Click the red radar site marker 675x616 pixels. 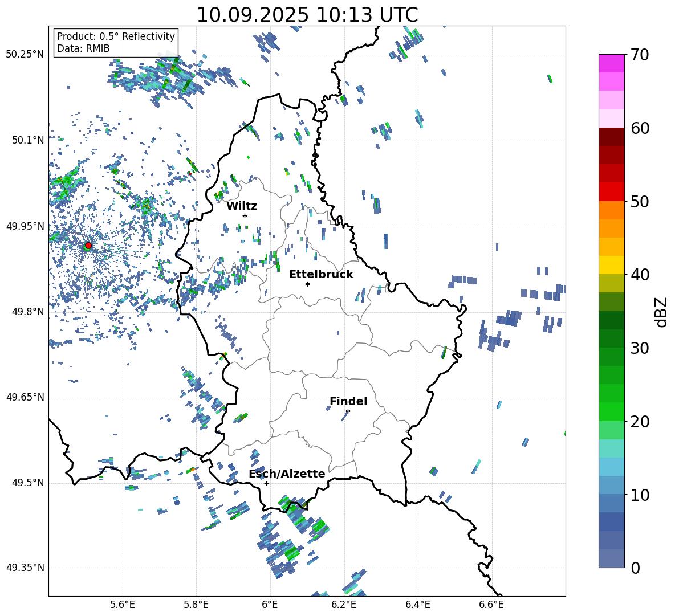click(x=88, y=245)
